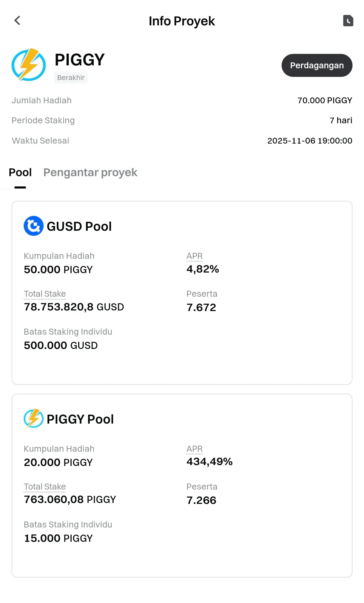This screenshot has height=603, width=364.
Task: Select the Pool tab
Action: (x=20, y=173)
